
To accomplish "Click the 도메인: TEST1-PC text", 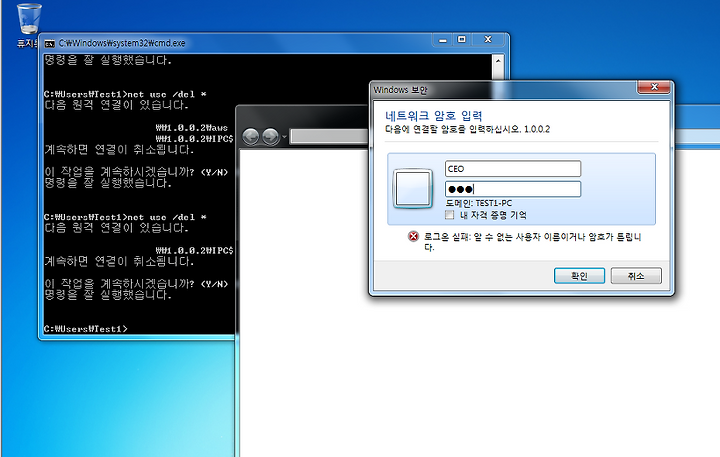I will (478, 203).
